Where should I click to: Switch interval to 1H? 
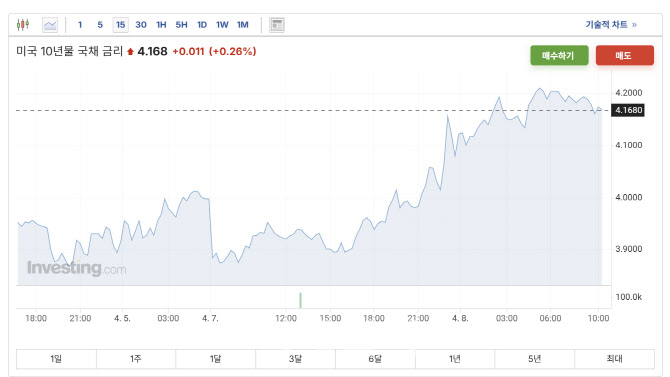(x=161, y=25)
